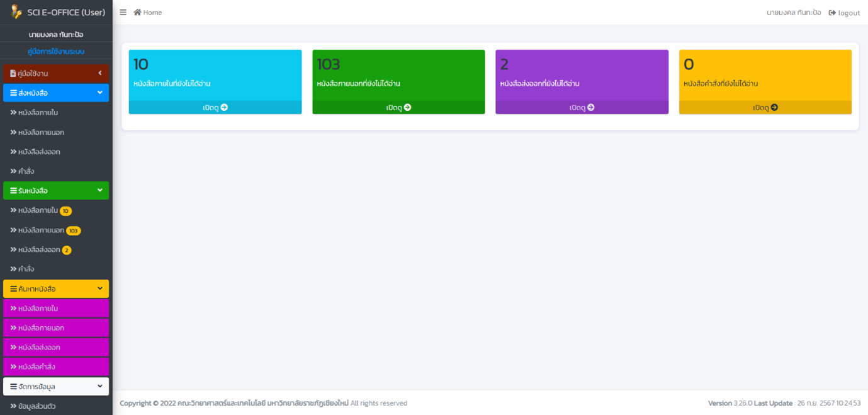Expand the คู่มือใช้งาน section chevron
Screen dimensions: 868x415
(99, 73)
